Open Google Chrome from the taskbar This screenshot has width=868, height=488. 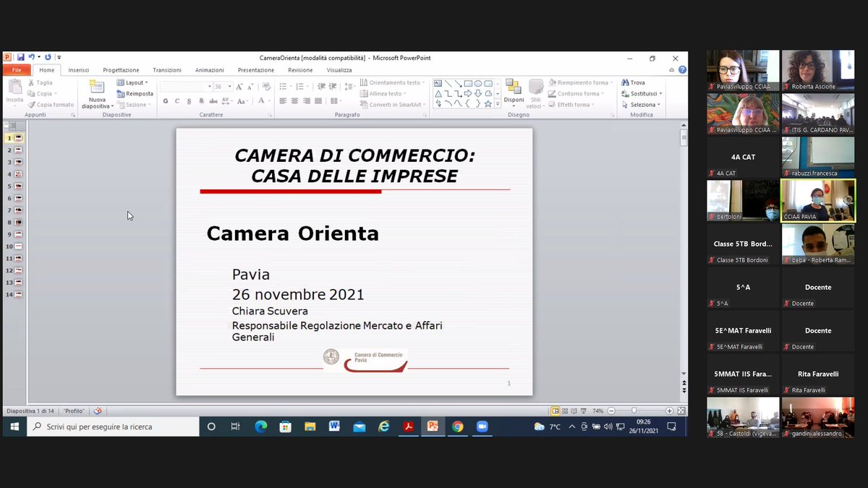click(457, 427)
